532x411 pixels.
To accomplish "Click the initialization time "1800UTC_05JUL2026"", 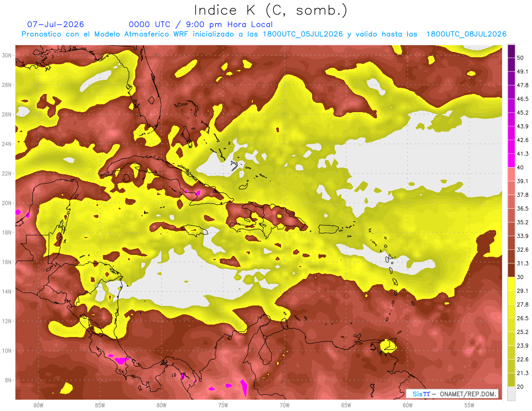I will [x=303, y=34].
